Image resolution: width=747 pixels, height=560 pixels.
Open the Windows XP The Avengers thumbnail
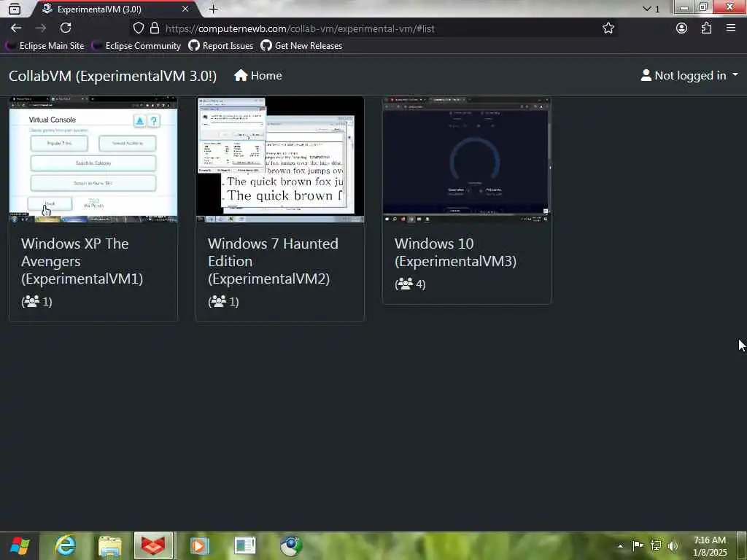point(93,160)
